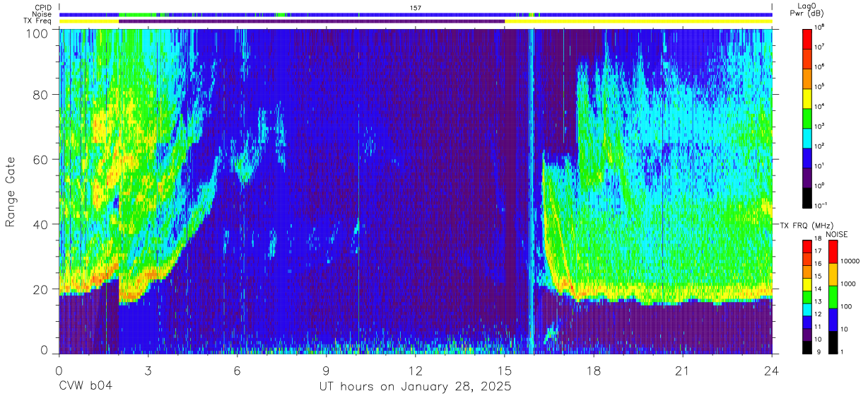Click the blue Noise bar at top
The height and width of the screenshot is (401, 868).
pyautogui.click(x=416, y=14)
